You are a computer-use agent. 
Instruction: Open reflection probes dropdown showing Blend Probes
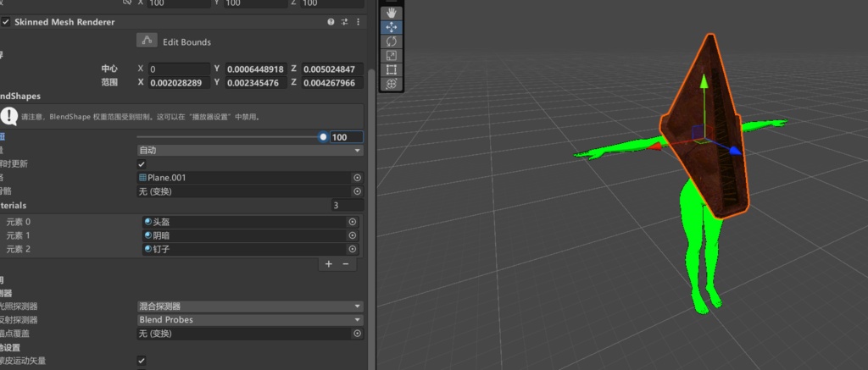click(250, 320)
